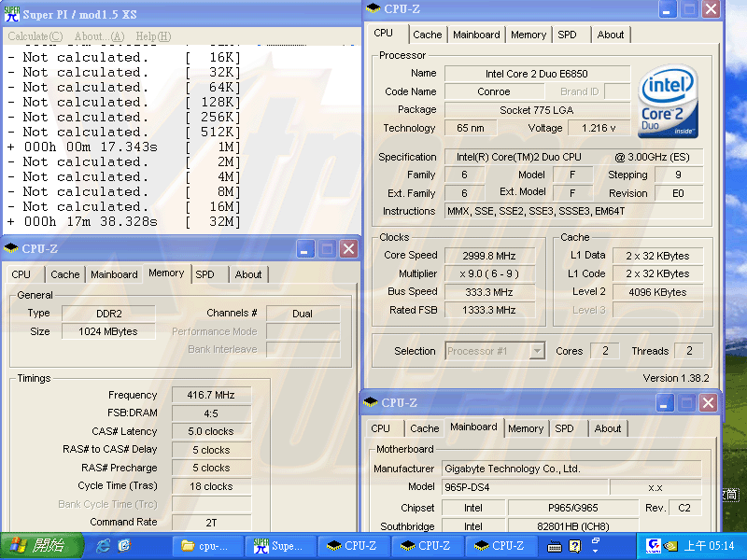Select SPD tab in the Mainboard CPU-Z window

tap(564, 428)
